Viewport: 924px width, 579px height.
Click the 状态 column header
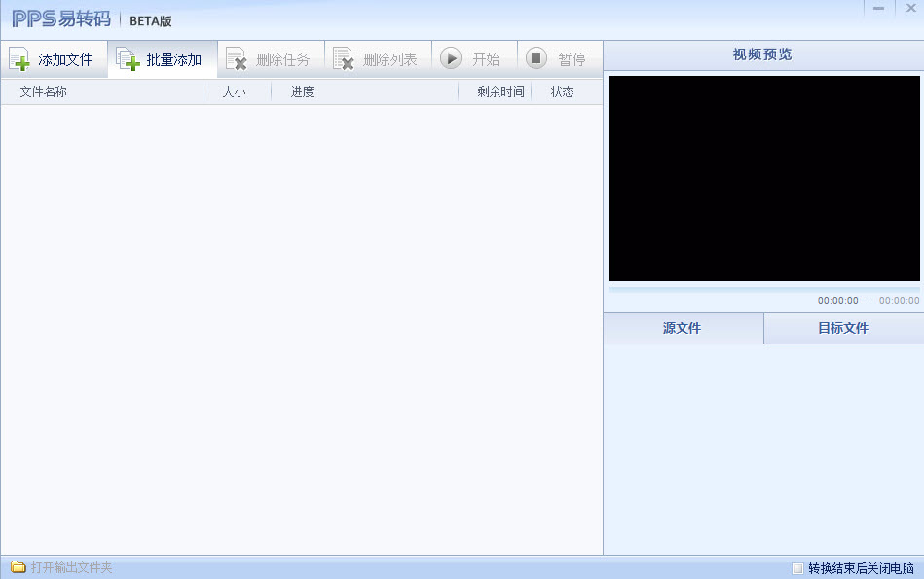tap(563, 90)
